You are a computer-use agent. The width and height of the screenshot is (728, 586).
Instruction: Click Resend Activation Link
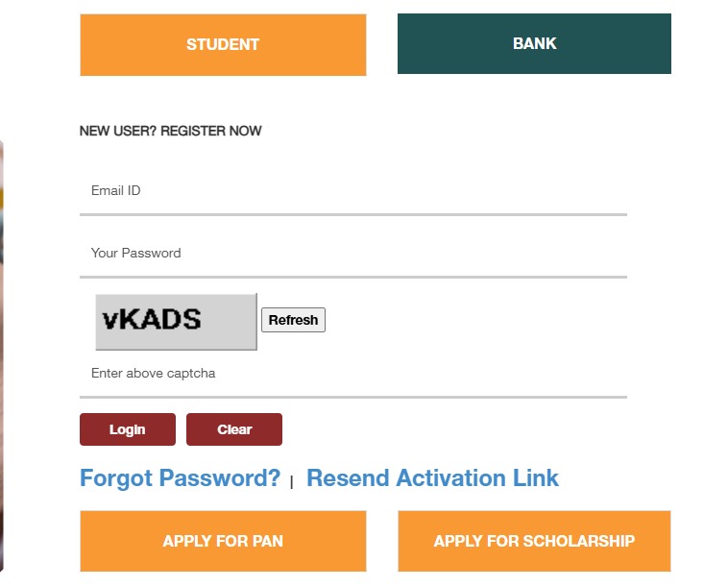pyautogui.click(x=432, y=478)
